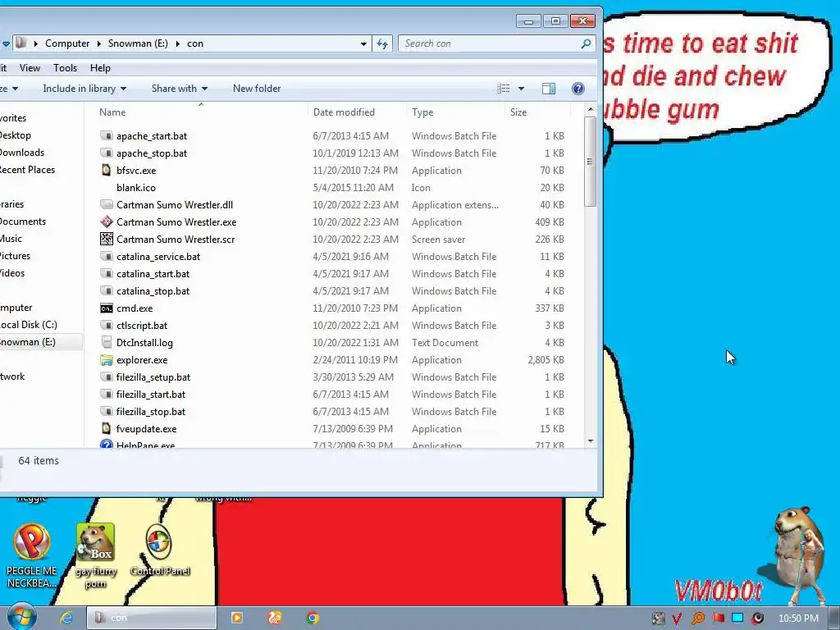This screenshot has width=840, height=630.
Task: Click the New folder button
Action: click(257, 89)
